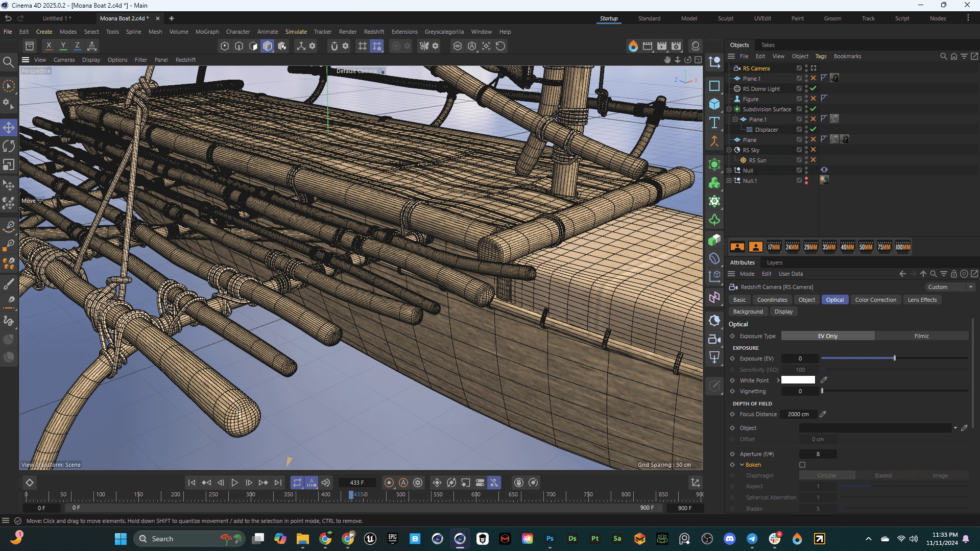Screen dimensions: 980x551
Task: Click the 35MM camera preset icon
Action: 828,247
